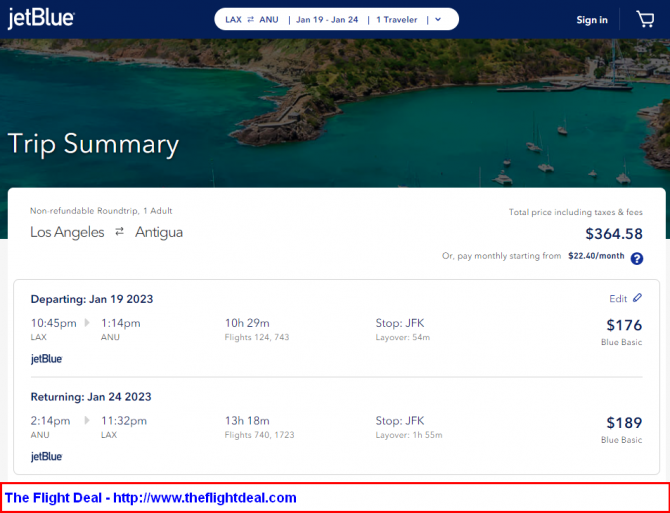Click LAX in the search pill

tap(233, 20)
